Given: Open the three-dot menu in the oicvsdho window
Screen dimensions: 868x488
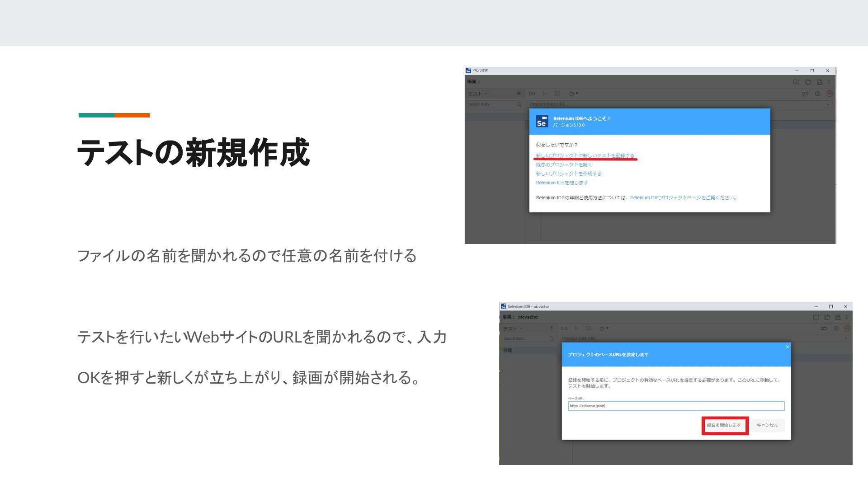Looking at the screenshot, I should (847, 317).
